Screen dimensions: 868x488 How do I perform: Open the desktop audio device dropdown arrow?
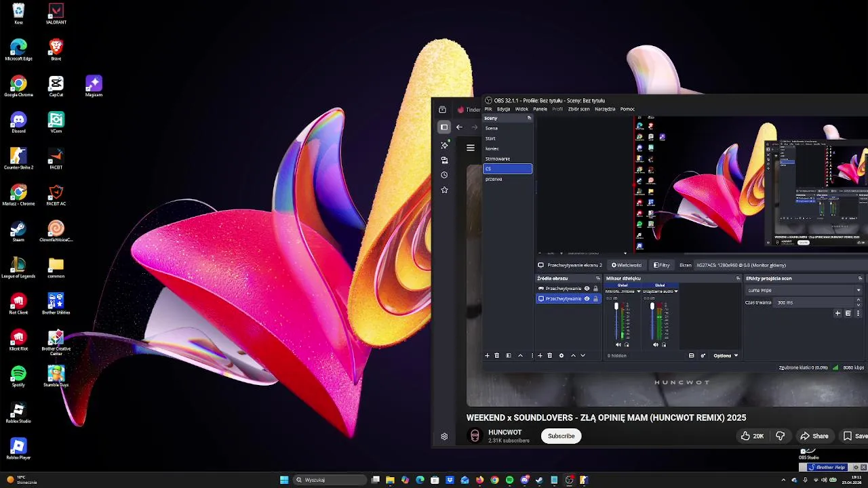click(675, 291)
